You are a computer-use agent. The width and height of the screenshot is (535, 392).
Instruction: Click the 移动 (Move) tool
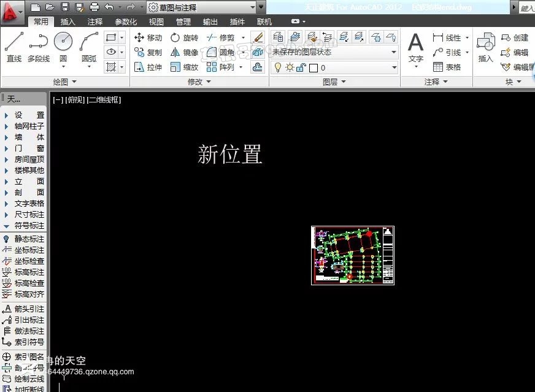(x=148, y=37)
